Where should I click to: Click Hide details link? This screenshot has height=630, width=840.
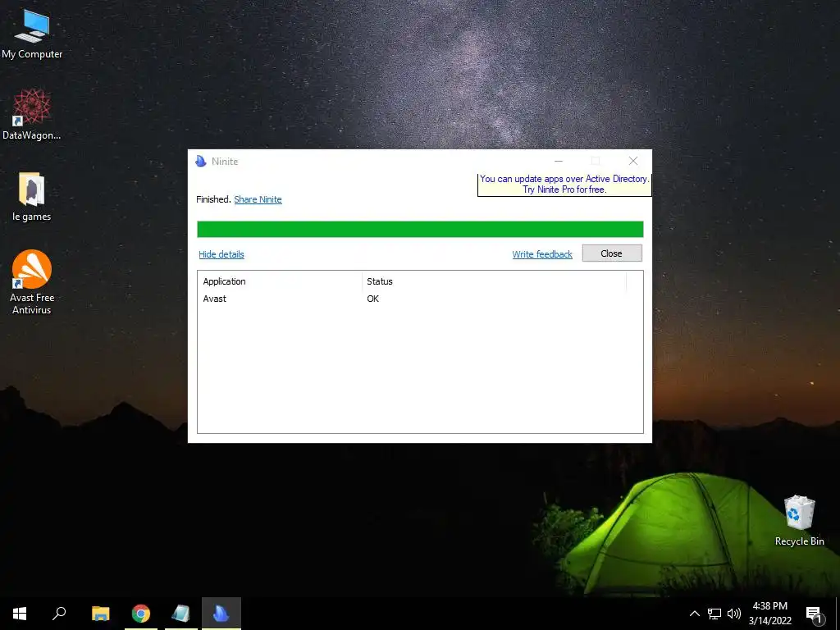[221, 254]
